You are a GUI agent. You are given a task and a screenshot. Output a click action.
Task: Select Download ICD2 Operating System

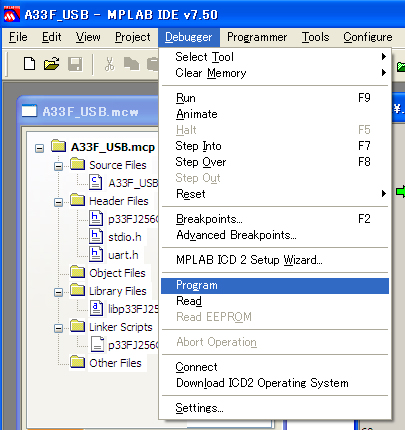click(275, 383)
